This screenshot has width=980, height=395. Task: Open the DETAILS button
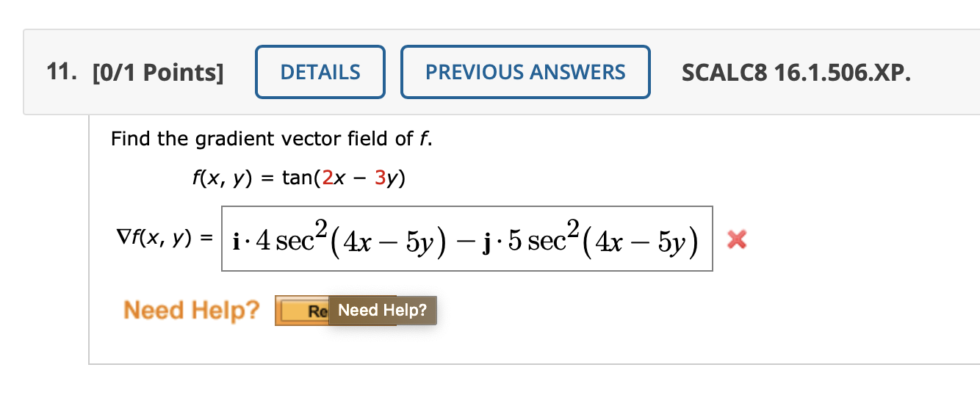point(320,72)
